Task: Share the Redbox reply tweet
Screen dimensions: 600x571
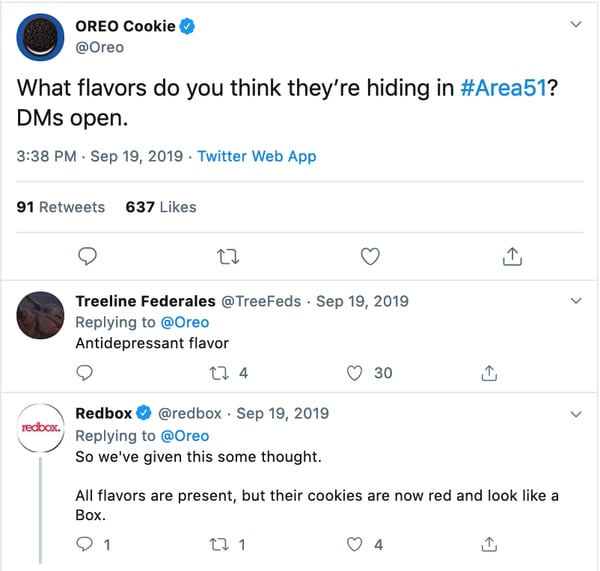Action: pos(489,545)
